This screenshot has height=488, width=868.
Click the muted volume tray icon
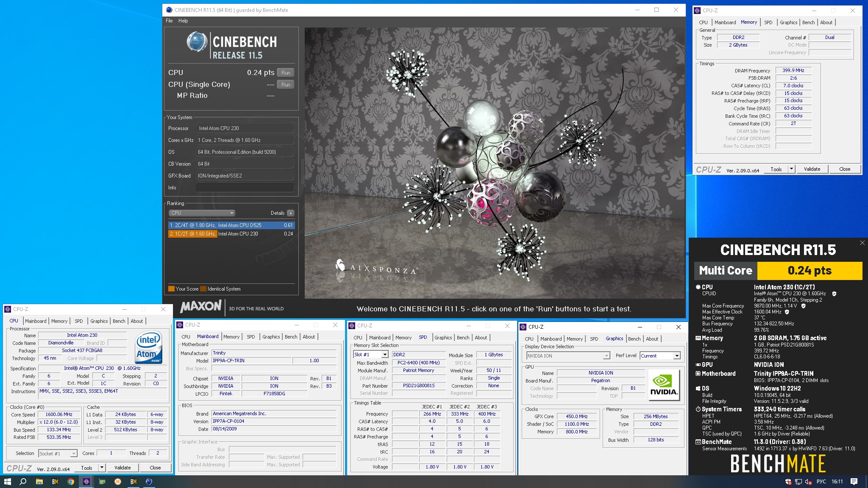coord(808,482)
